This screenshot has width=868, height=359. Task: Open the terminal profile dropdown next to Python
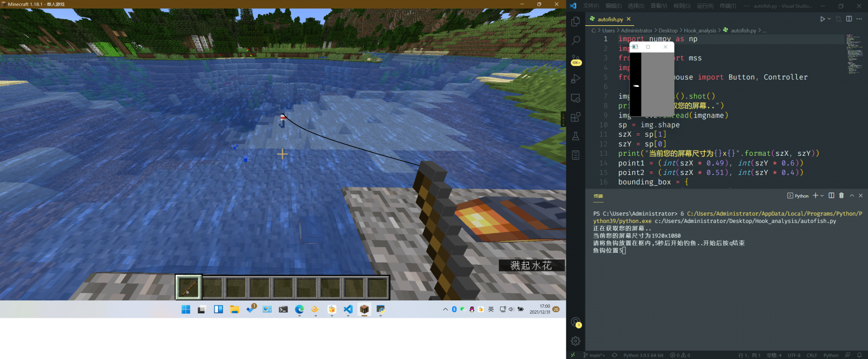point(822,195)
